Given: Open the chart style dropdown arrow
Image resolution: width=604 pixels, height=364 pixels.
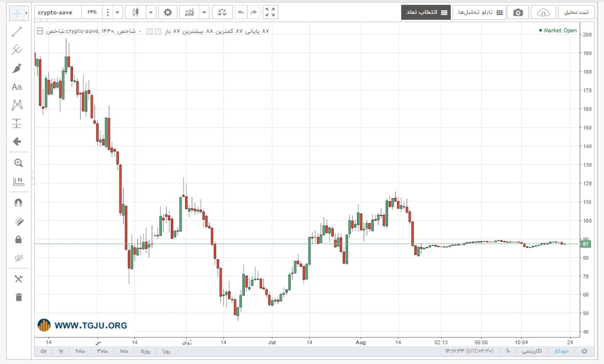Looking at the screenshot, I should (x=151, y=12).
